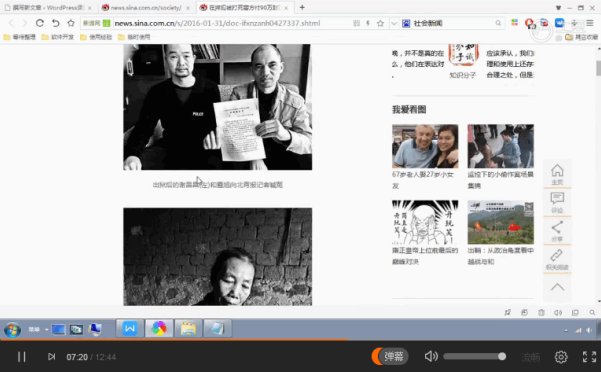The width and height of the screenshot is (601, 372).
Task: Open the rightmost bookmarks bar folder
Action: coord(581,37)
